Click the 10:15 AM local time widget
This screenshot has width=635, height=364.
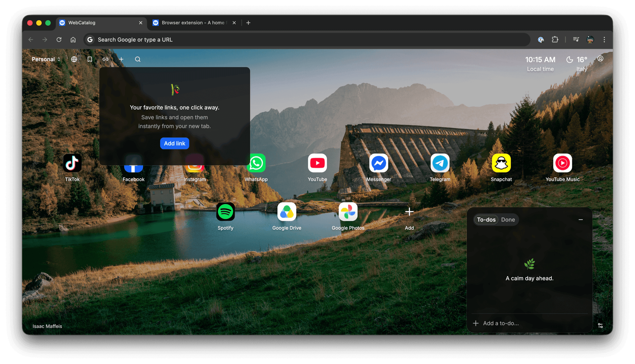pyautogui.click(x=540, y=64)
